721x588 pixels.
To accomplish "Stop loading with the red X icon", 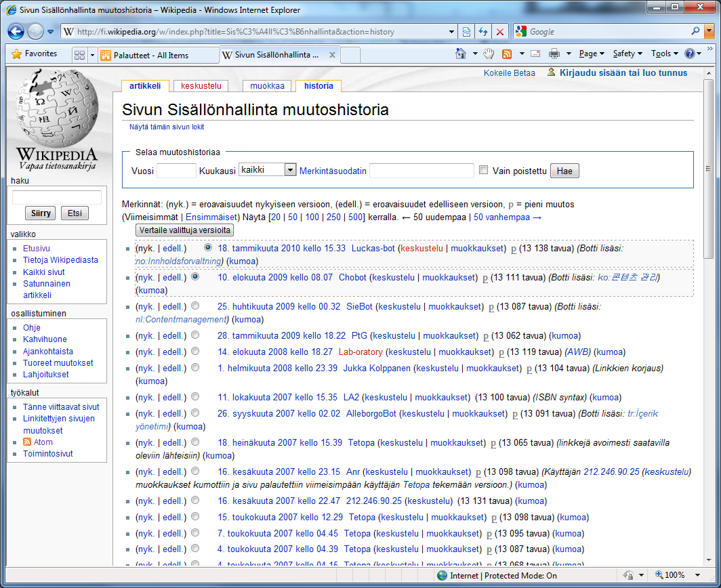I will coord(500,32).
